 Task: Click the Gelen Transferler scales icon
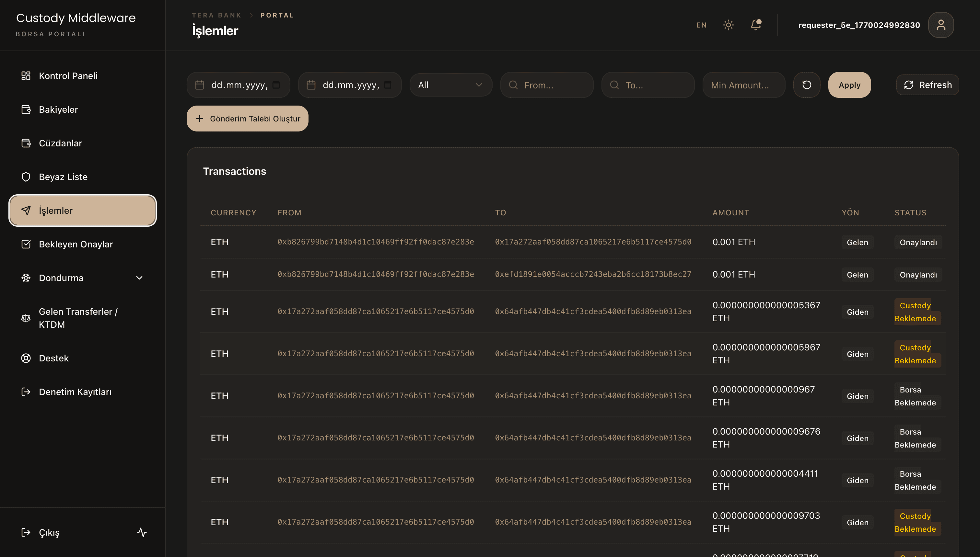click(26, 318)
